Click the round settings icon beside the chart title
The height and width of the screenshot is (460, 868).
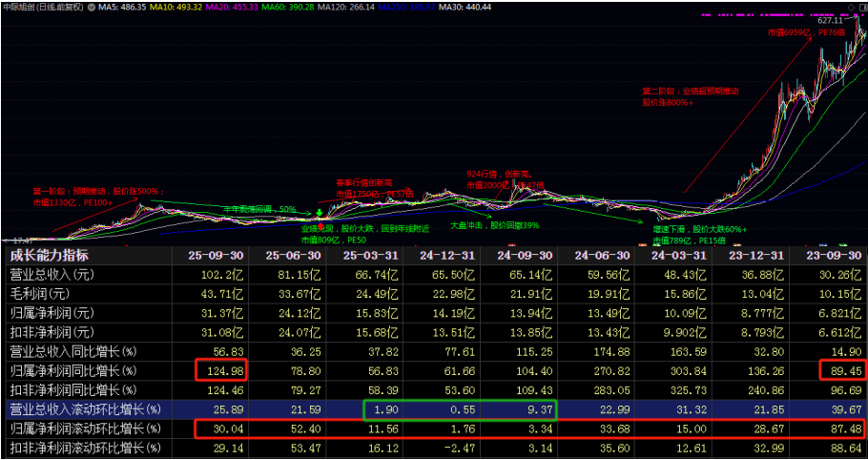click(x=91, y=7)
